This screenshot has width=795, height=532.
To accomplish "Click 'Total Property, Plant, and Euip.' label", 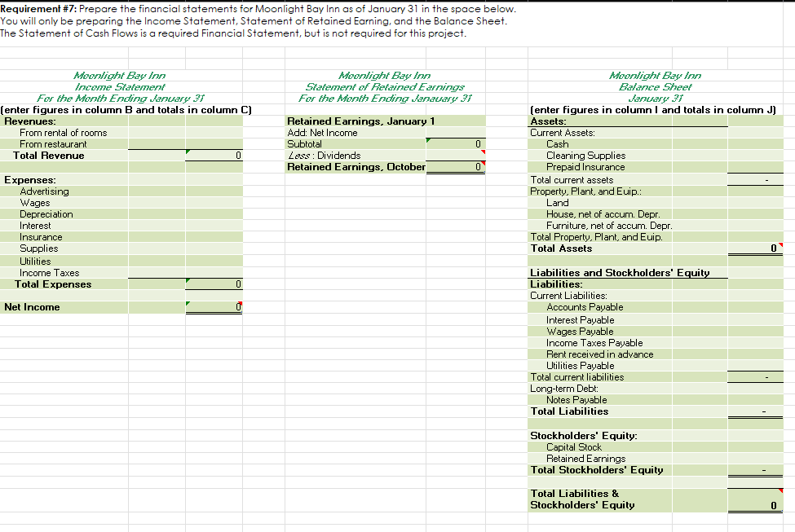I will click(596, 237).
